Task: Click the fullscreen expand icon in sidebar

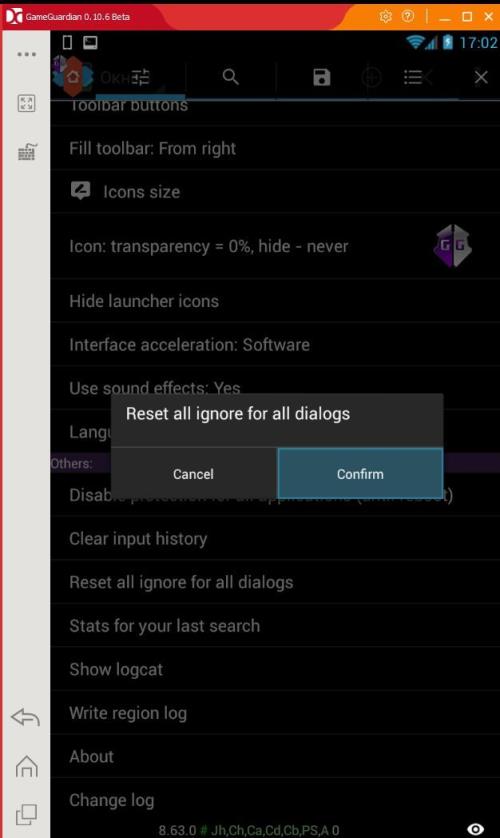Action: 26,103
